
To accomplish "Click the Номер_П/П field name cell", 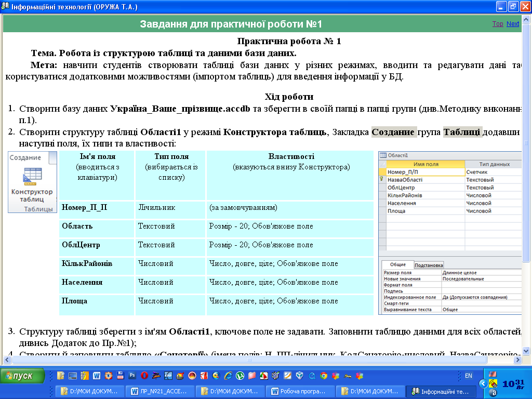I will pos(425,171).
